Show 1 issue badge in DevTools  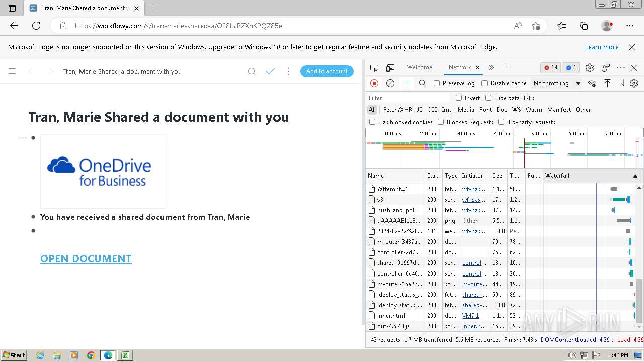tap(571, 67)
